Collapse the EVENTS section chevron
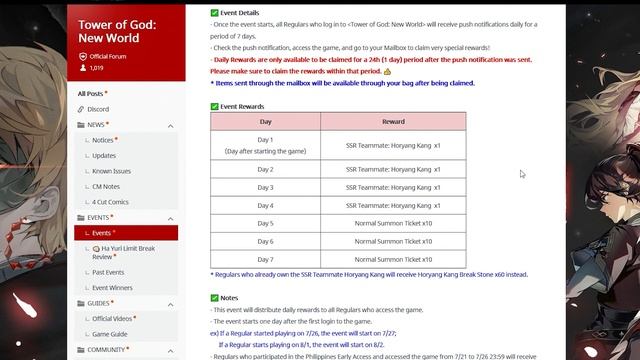 tap(171, 219)
